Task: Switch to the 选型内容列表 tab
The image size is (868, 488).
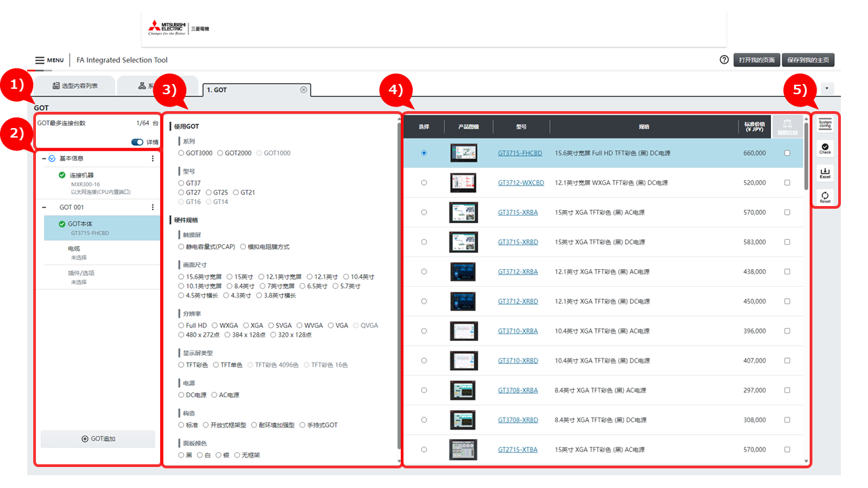Action: click(x=75, y=86)
